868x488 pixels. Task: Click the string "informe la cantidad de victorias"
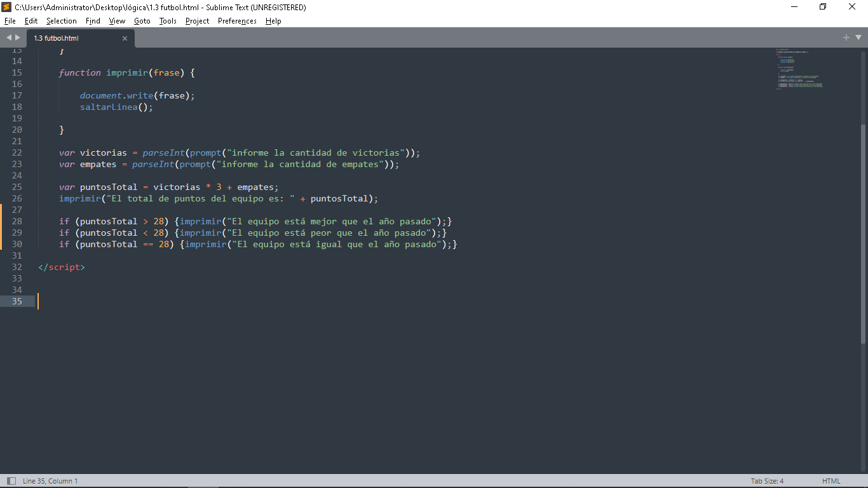pyautogui.click(x=316, y=152)
